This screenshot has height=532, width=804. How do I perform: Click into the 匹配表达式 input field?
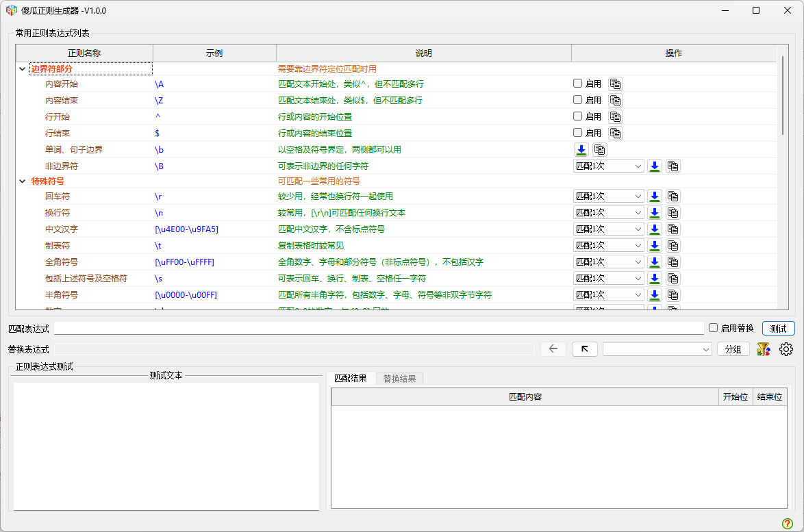pos(379,329)
